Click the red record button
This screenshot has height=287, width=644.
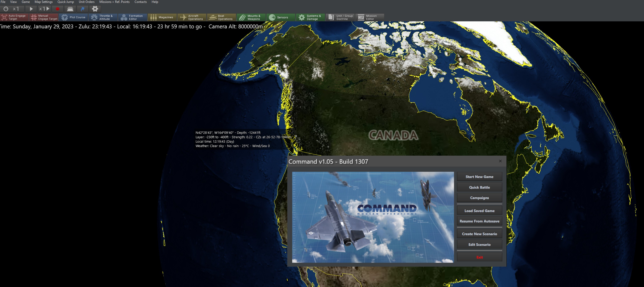coord(57,9)
